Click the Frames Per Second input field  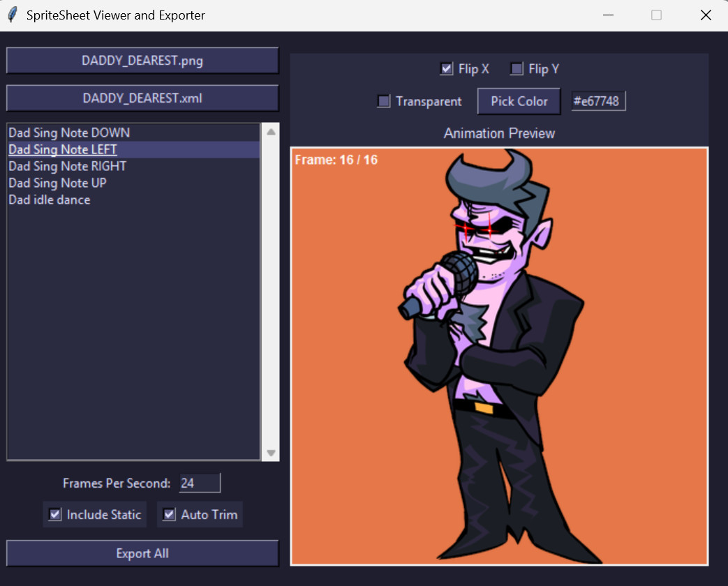pos(200,483)
